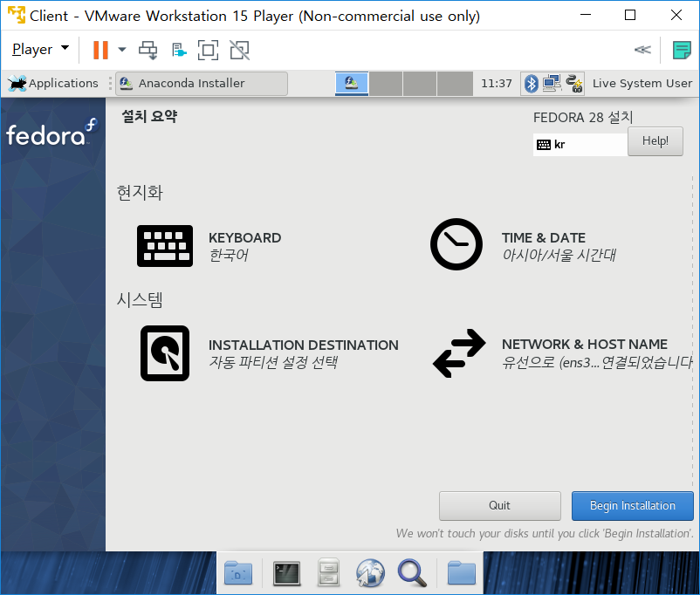Viewport: 700px width, 595px height.
Task: Click the Quit button
Action: [x=499, y=506]
